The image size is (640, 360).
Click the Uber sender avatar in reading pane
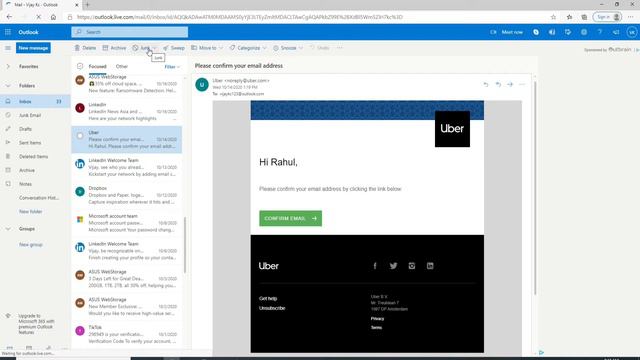pos(202,84)
